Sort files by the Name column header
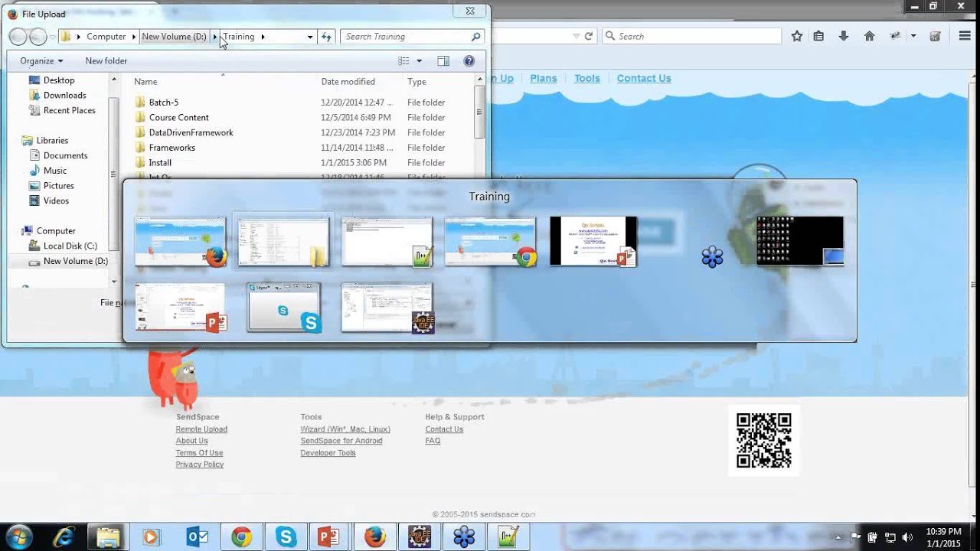This screenshot has height=551, width=980. [x=145, y=82]
